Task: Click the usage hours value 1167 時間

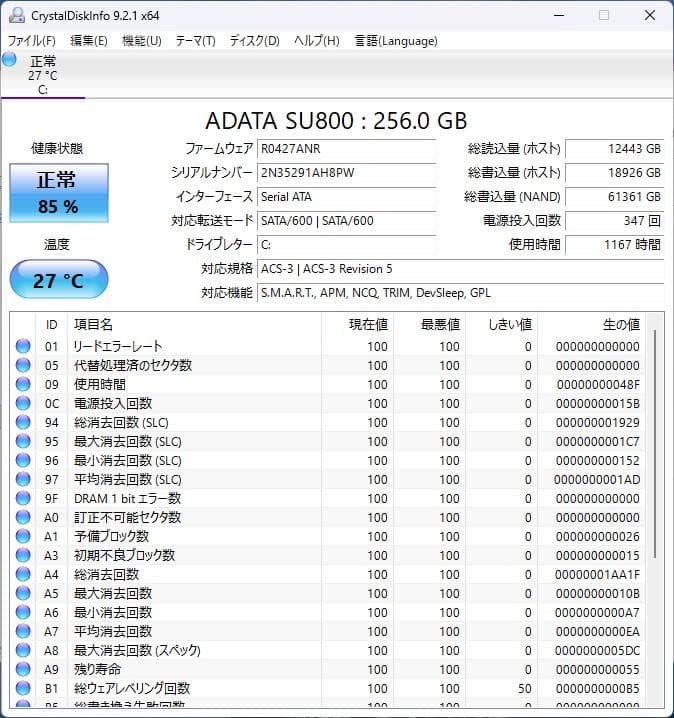Action: (614, 245)
